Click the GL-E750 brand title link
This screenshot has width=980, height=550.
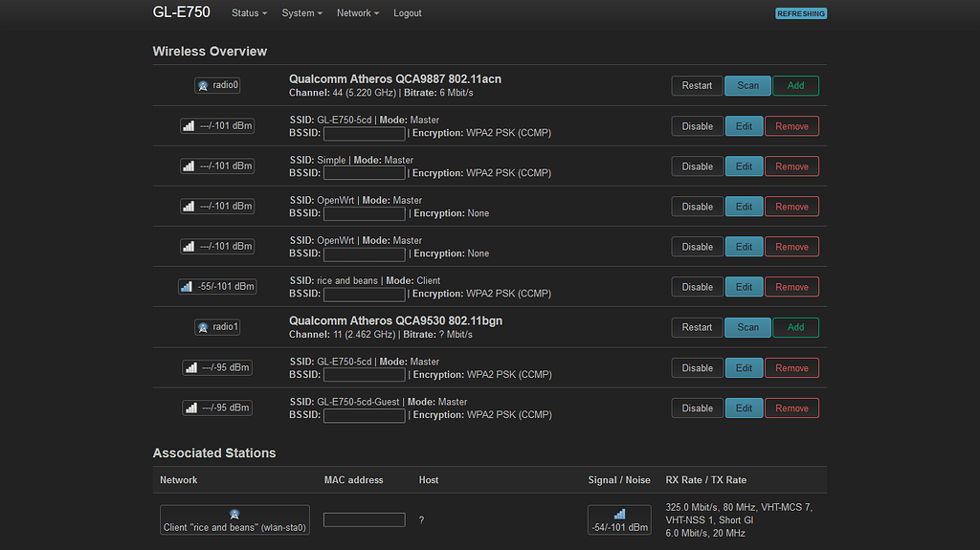point(181,12)
